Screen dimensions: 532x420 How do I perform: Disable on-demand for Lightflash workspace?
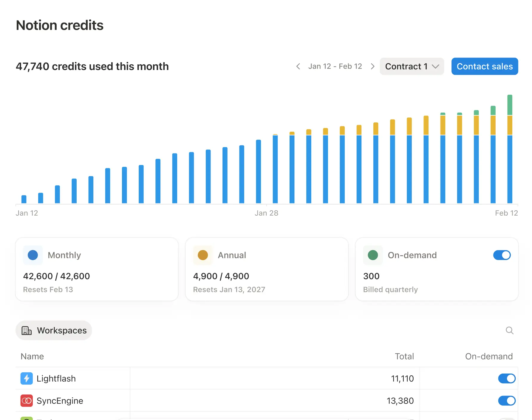click(507, 378)
